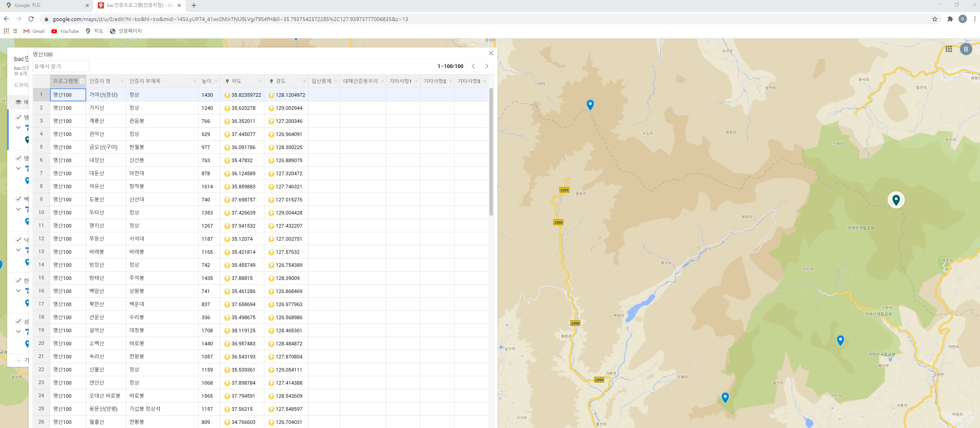The image size is (980, 428).
Task: Toggle the first layer checkbox in sidebar
Action: click(18, 117)
